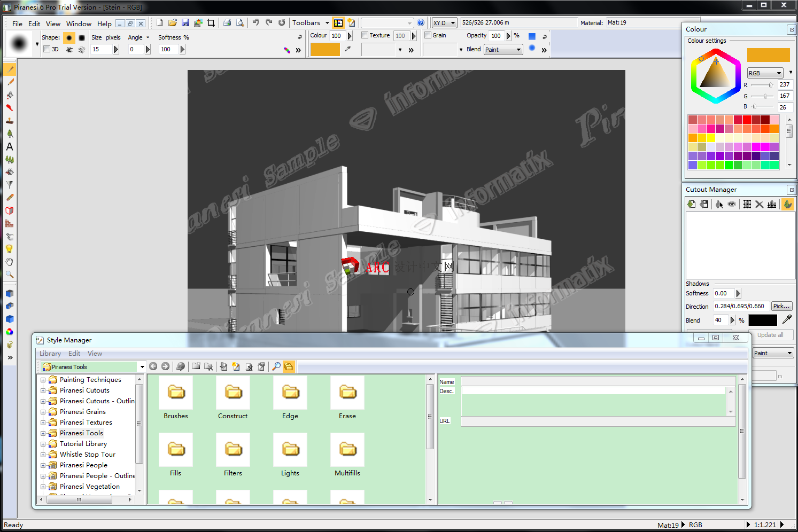Screen dimensions: 798x532
Task: Click the Style Manager back arrow
Action: tap(153, 366)
